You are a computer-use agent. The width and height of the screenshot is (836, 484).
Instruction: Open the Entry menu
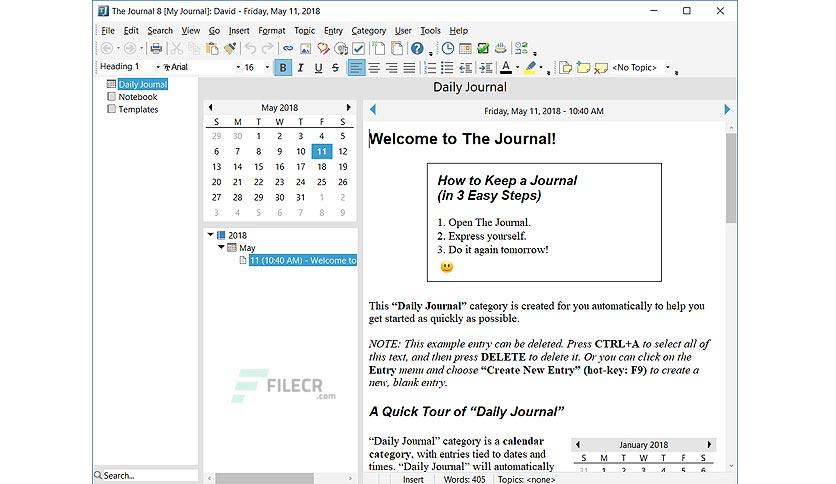(333, 31)
